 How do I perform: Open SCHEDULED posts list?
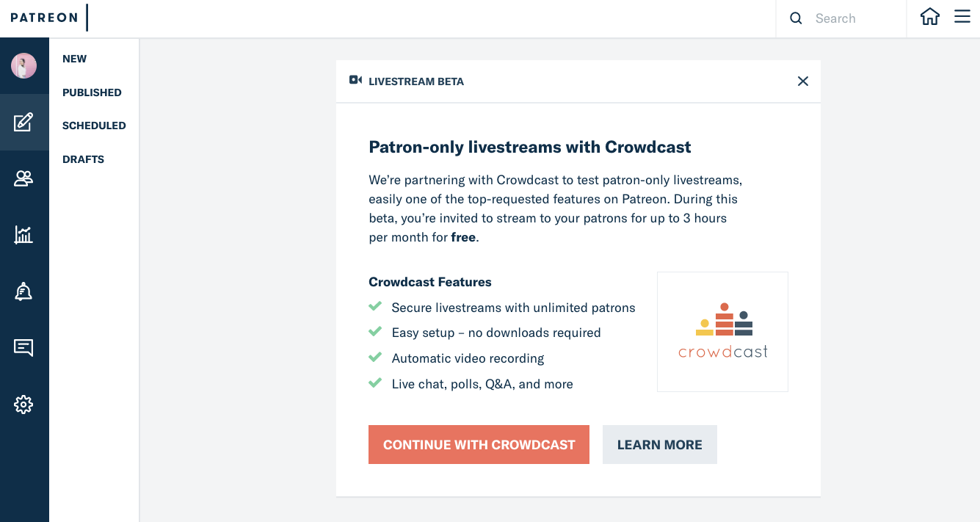pyautogui.click(x=94, y=126)
